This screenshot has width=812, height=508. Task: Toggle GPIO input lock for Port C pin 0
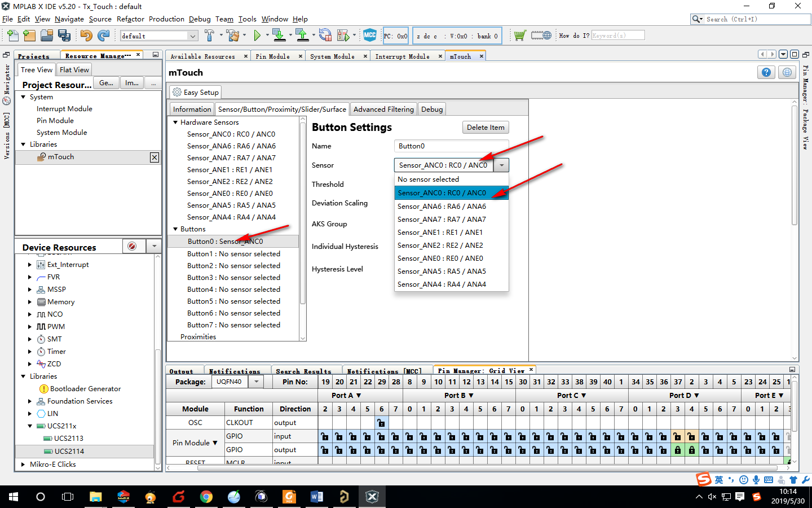coord(522,436)
